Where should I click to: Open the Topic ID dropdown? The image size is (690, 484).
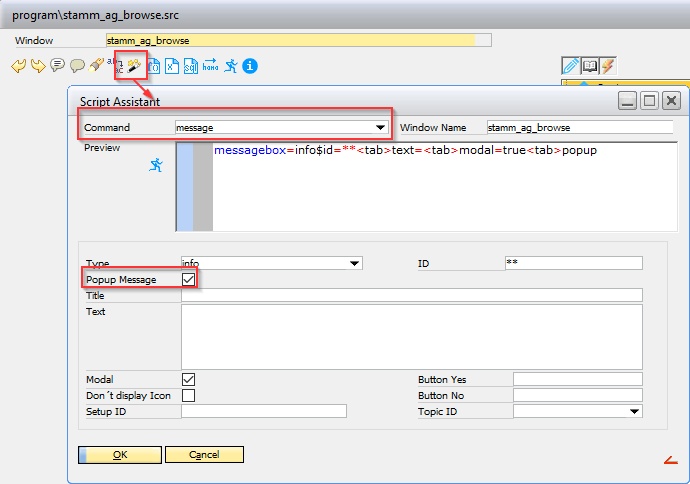[x=634, y=411]
